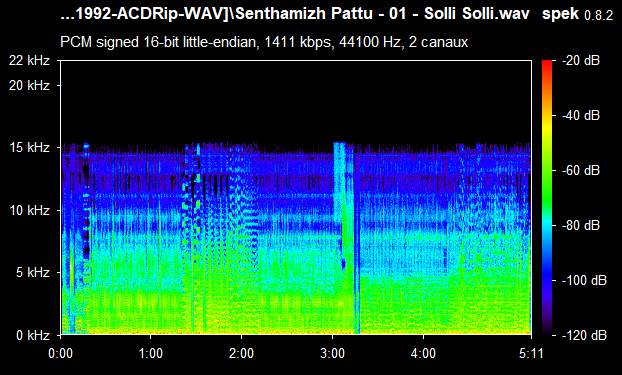
Task: Click the -60 dB color scale label
Action: (581, 171)
